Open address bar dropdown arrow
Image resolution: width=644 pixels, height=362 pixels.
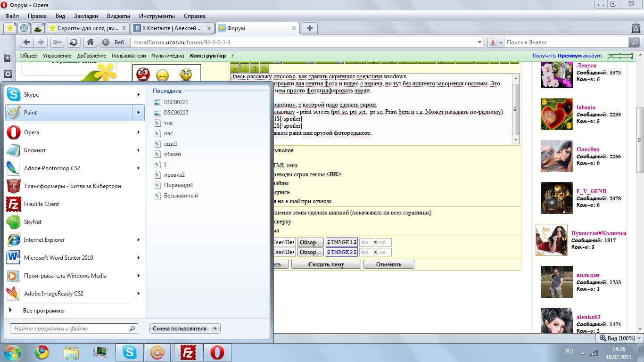480,42
